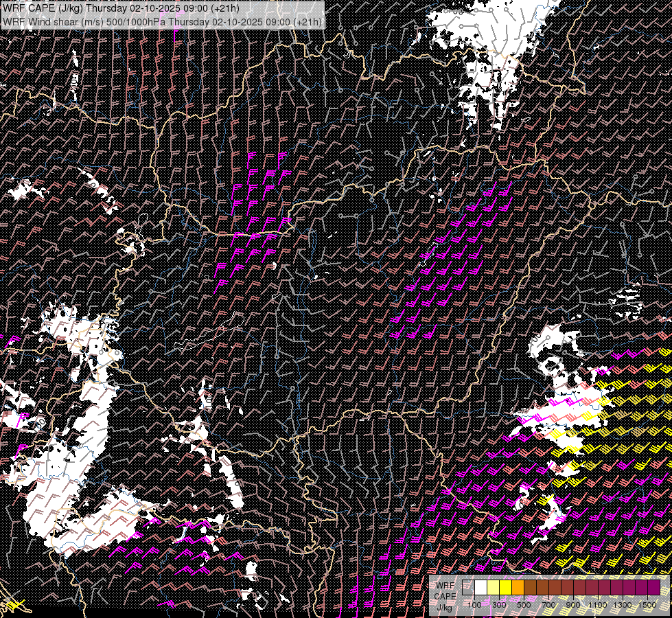Click the 100 legend label
The width and height of the screenshot is (672, 618).
click(x=474, y=605)
